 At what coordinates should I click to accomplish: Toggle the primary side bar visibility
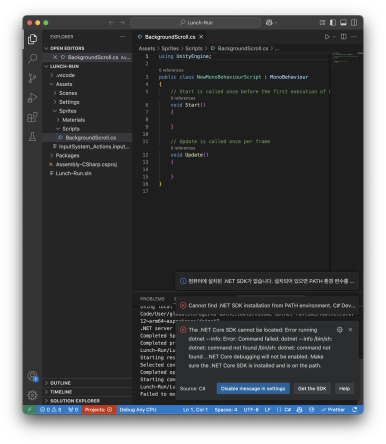(333, 23)
